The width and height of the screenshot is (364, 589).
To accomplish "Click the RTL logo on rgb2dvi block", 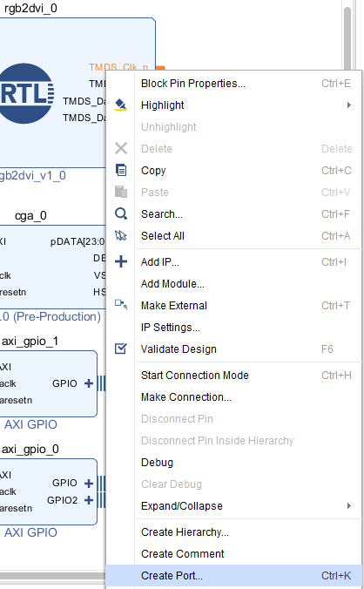I will pyautogui.click(x=25, y=93).
